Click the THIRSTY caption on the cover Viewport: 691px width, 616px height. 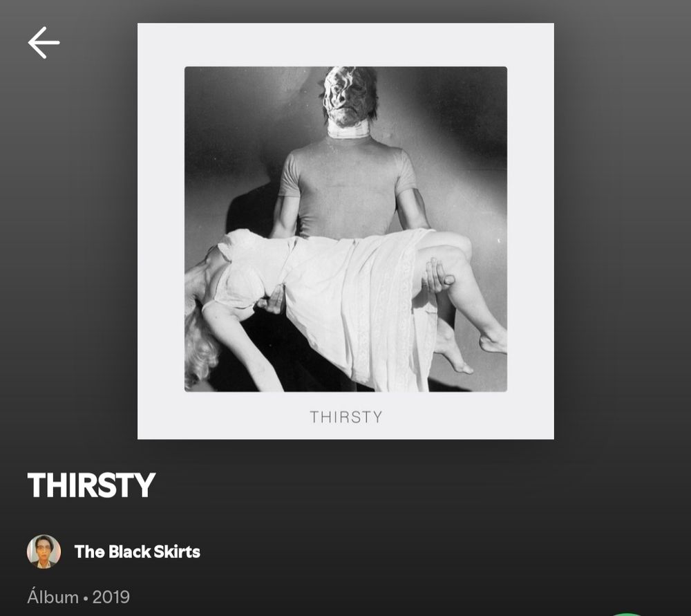click(x=346, y=417)
